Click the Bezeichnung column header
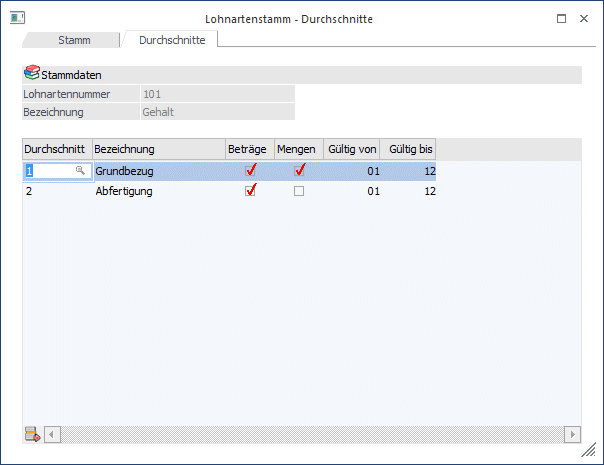Viewport: 604px width, 465px height. click(158, 149)
